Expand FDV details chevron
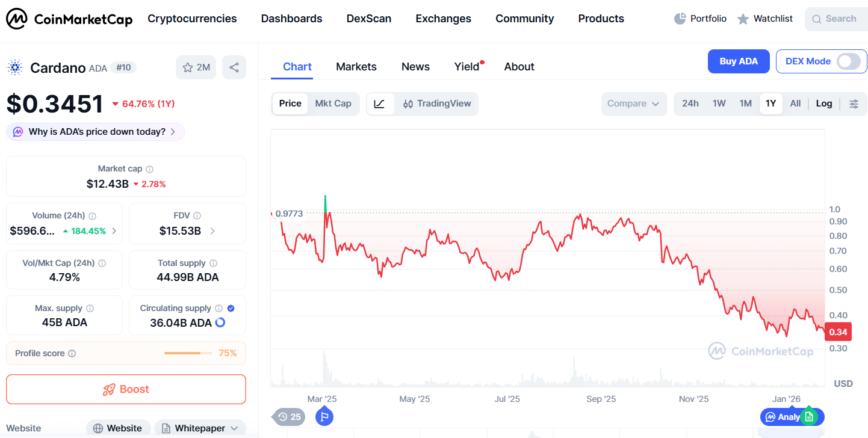The image size is (868, 438). (x=212, y=231)
